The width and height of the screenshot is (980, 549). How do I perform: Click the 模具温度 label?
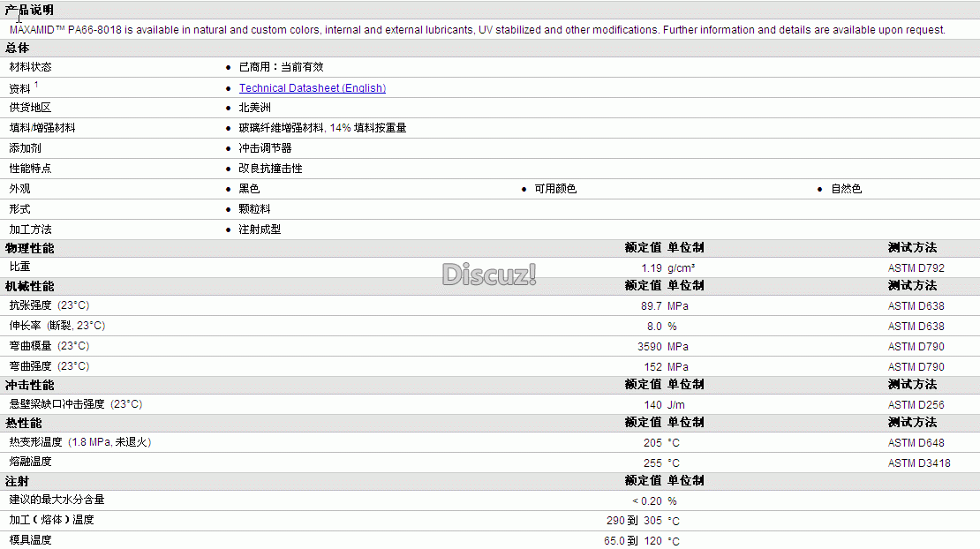[x=31, y=540]
